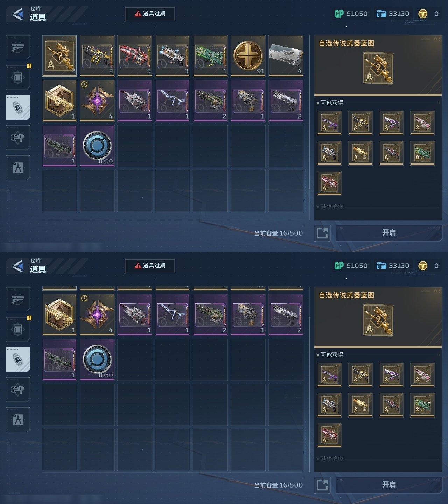Open the card tab with yellow alert in upper sidebar
This screenshot has width=448, height=504.
coord(18,77)
